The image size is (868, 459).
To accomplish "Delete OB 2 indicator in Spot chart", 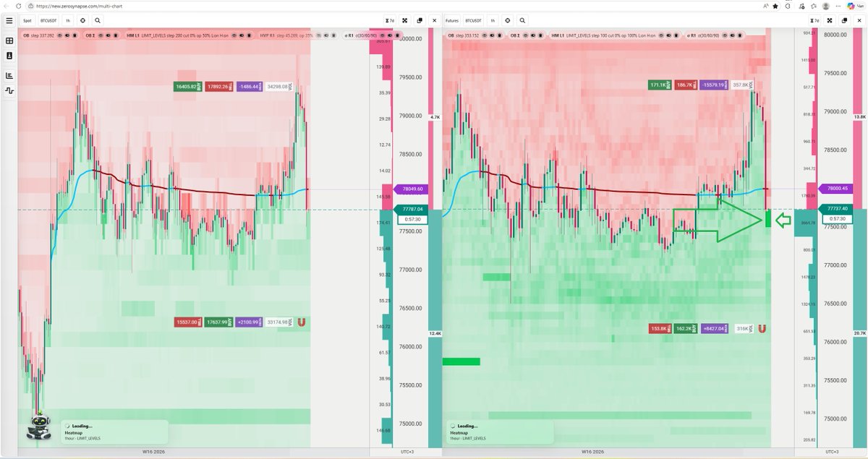I will pyautogui.click(x=115, y=35).
